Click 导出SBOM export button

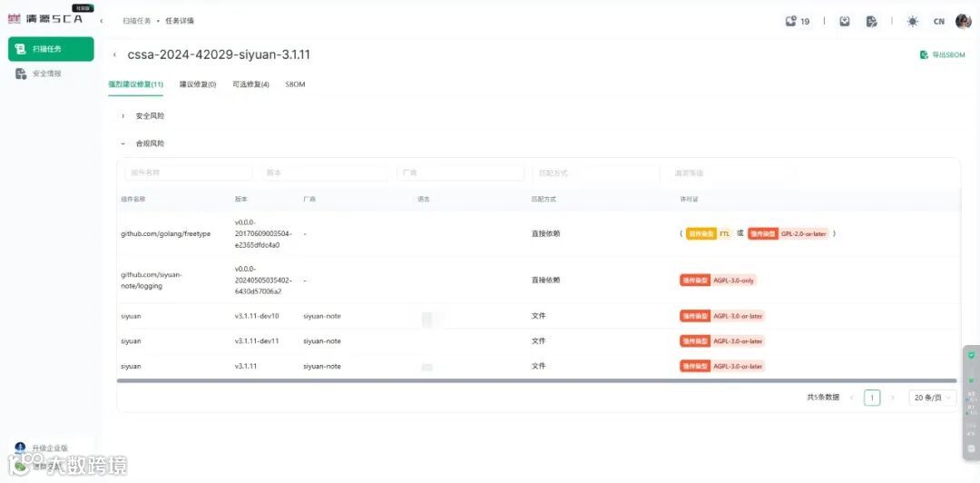pos(943,55)
